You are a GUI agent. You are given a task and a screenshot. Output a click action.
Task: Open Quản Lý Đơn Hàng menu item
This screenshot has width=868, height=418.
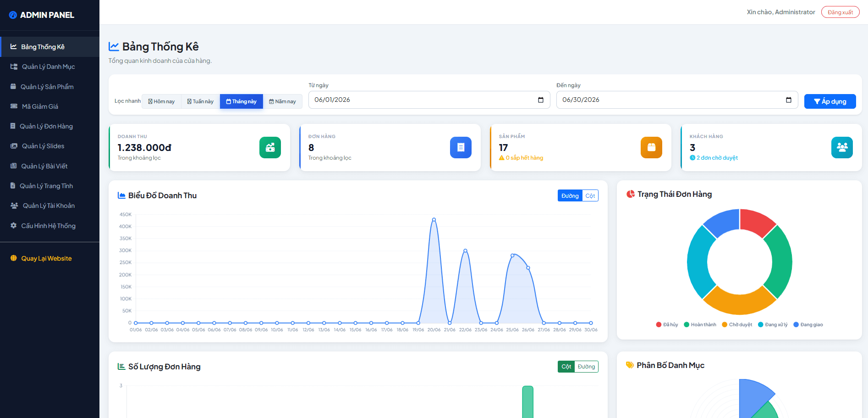click(49, 126)
